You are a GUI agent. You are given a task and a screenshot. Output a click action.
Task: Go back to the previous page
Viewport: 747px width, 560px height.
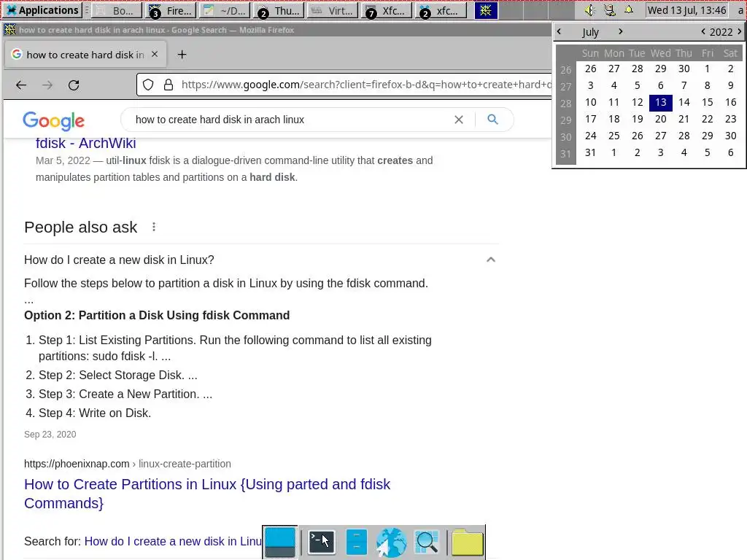tap(21, 85)
